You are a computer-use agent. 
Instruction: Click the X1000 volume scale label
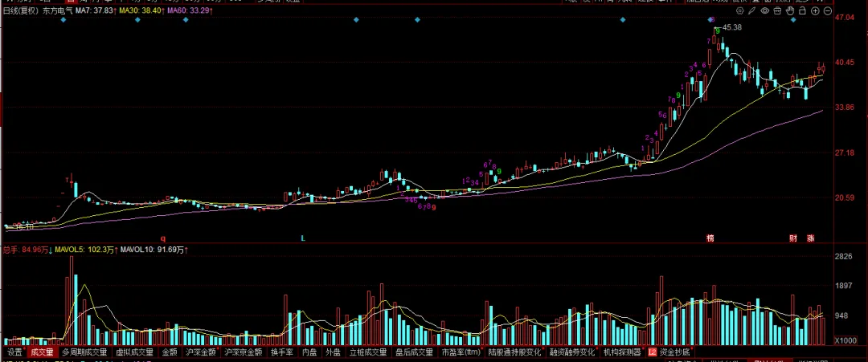(x=844, y=340)
